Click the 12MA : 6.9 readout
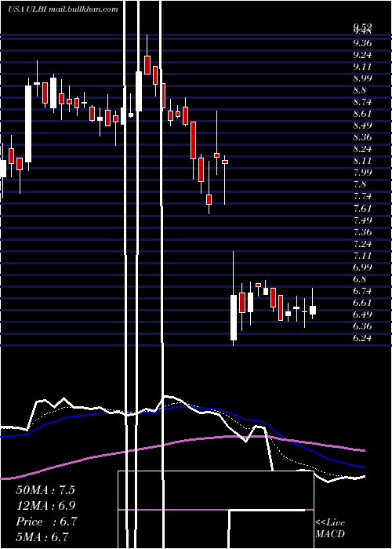This screenshot has height=549, width=392. pyautogui.click(x=45, y=506)
